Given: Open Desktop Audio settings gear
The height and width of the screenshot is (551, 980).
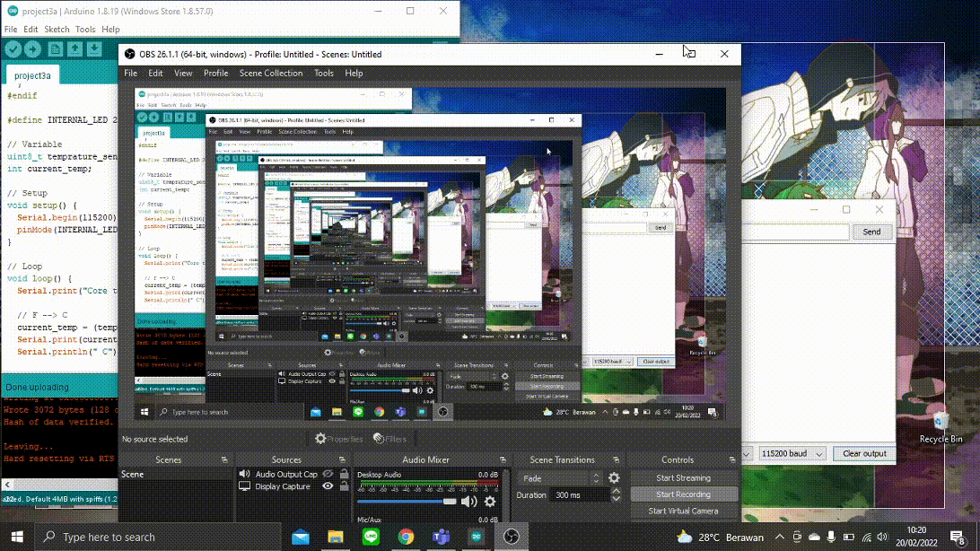Looking at the screenshot, I should tap(490, 501).
